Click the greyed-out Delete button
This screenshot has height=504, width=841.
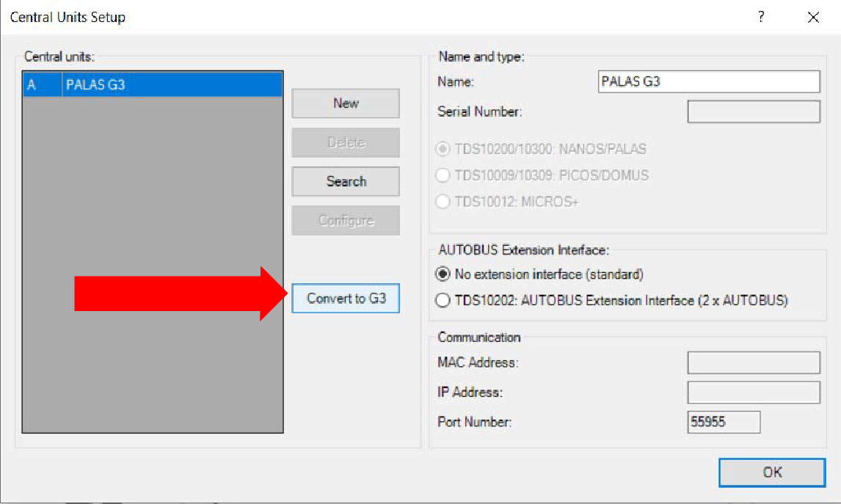tap(346, 142)
